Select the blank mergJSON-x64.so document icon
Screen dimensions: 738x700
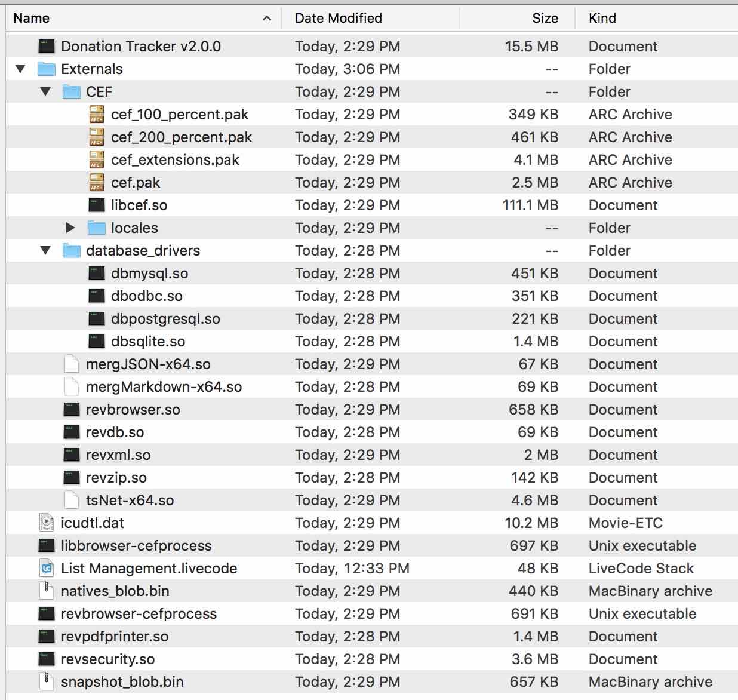(x=72, y=364)
